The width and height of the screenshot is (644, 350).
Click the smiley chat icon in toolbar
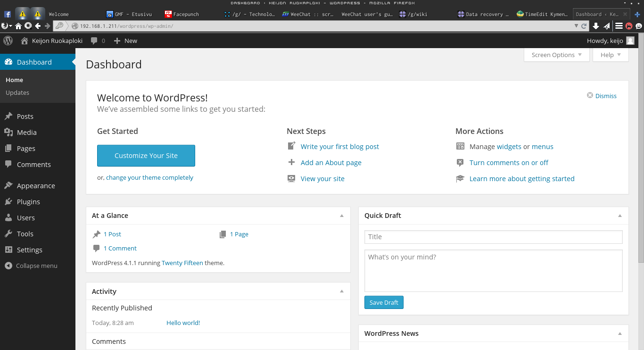click(x=639, y=26)
